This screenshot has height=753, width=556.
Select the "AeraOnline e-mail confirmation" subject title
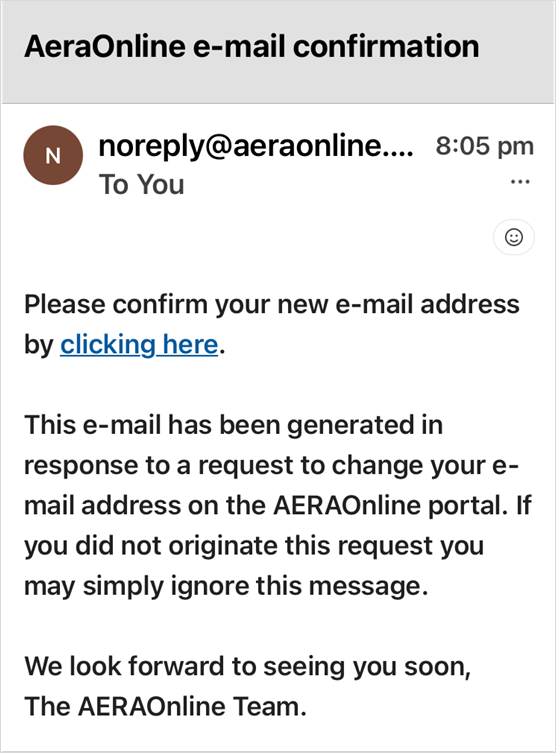tap(252, 47)
